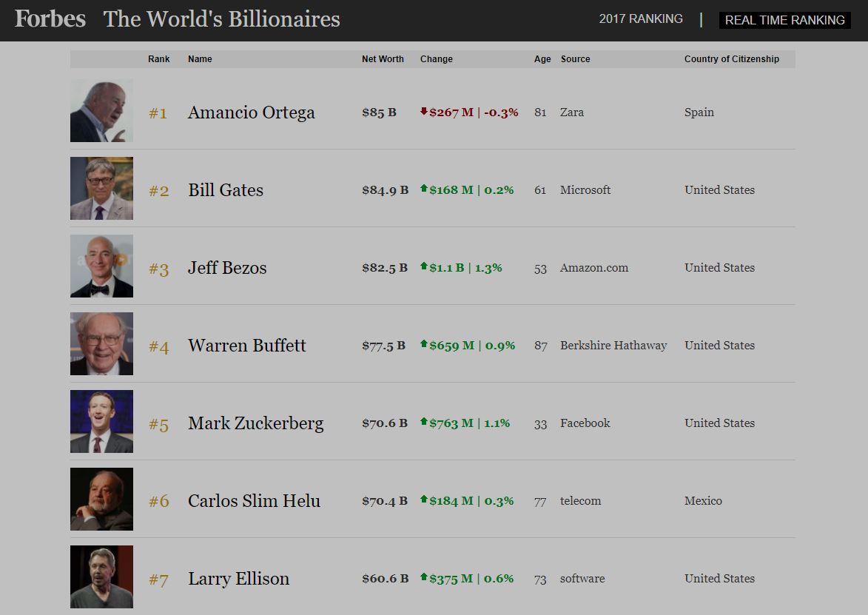Click Bill Gates's profile photo
The image size is (868, 615).
click(101, 188)
